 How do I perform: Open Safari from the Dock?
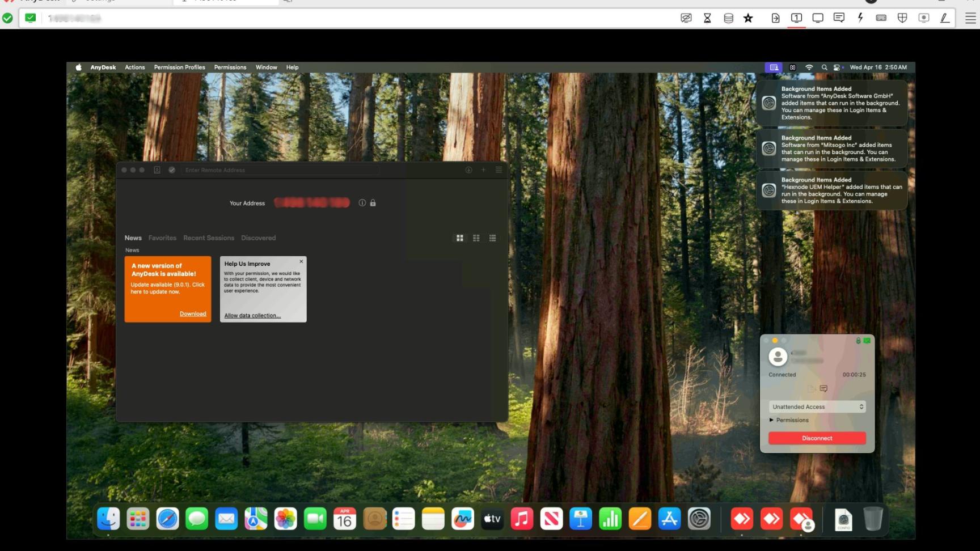pos(168,519)
